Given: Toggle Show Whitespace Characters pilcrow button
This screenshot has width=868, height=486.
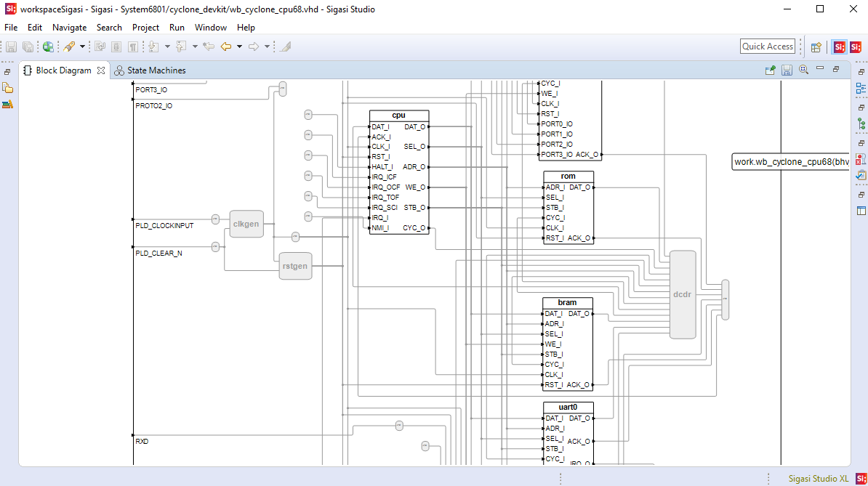Looking at the screenshot, I should [x=133, y=46].
